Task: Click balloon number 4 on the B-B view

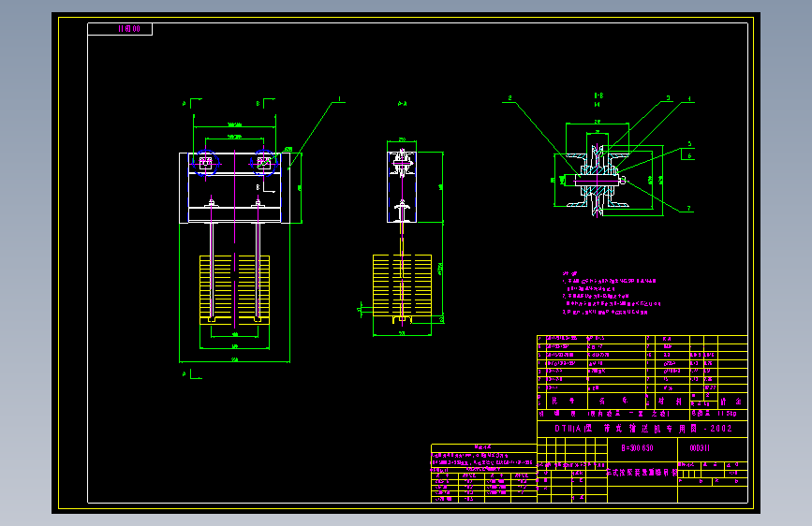Action: pos(689,98)
